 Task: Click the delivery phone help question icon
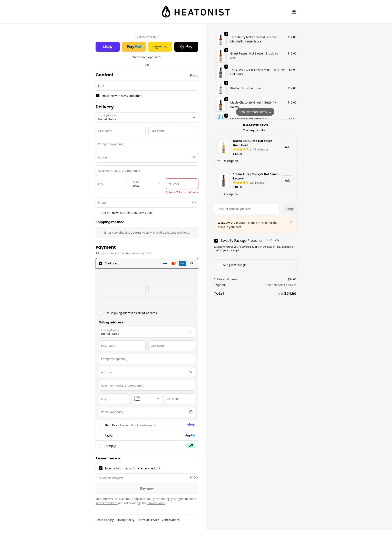[194, 203]
